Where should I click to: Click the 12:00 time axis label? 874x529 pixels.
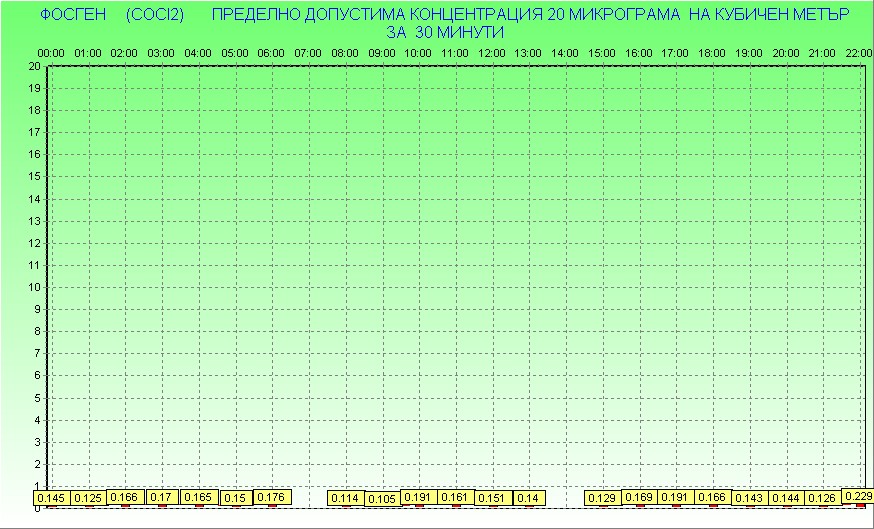click(492, 54)
